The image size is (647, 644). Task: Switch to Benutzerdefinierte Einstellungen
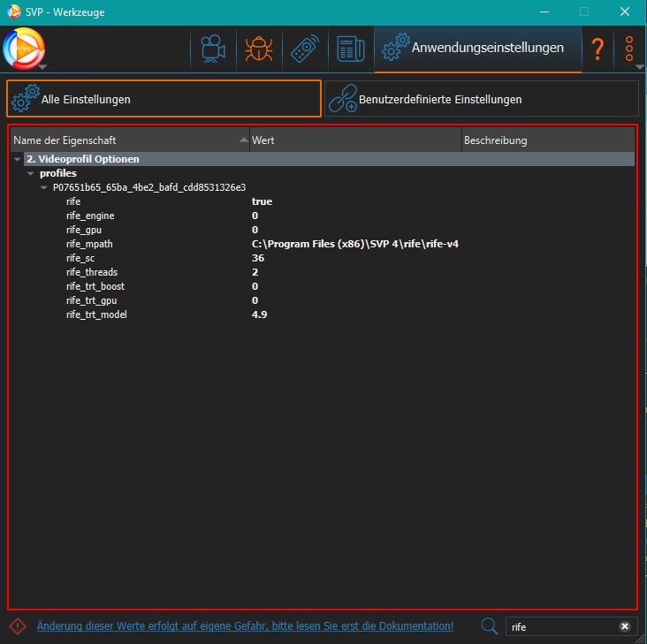(x=481, y=99)
